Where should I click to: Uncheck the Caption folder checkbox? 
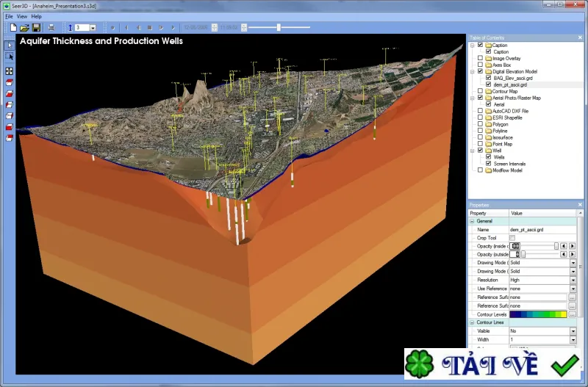480,45
